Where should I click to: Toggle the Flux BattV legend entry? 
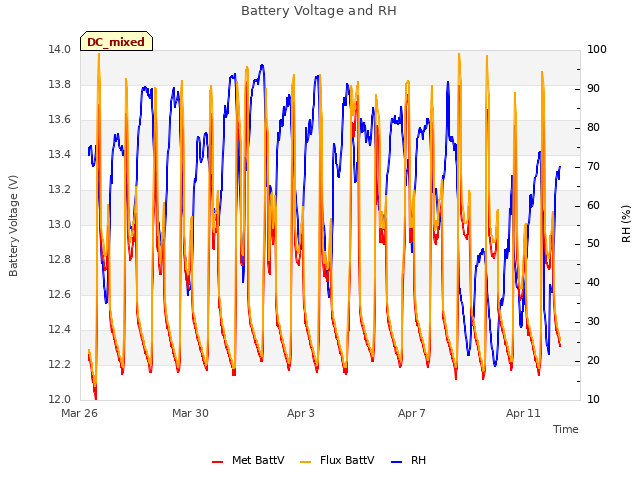click(337, 461)
